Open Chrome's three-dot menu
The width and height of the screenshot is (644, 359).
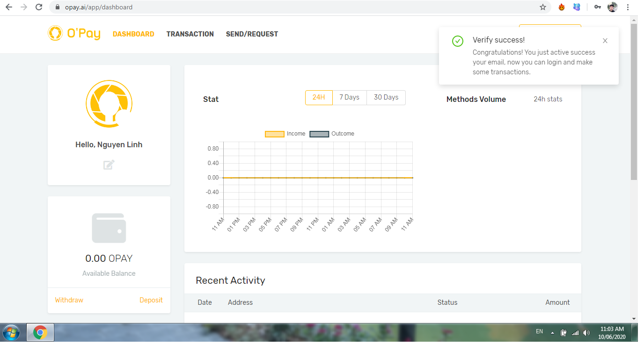(627, 7)
